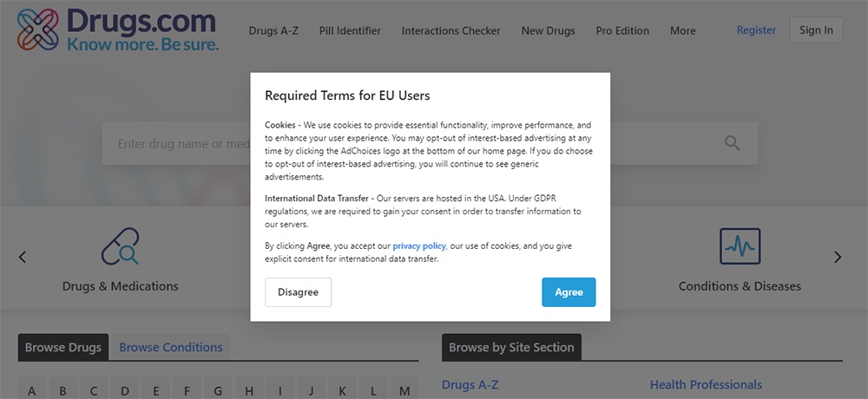
Task: Open Drugs A-Z link in site sections
Action: (470, 384)
